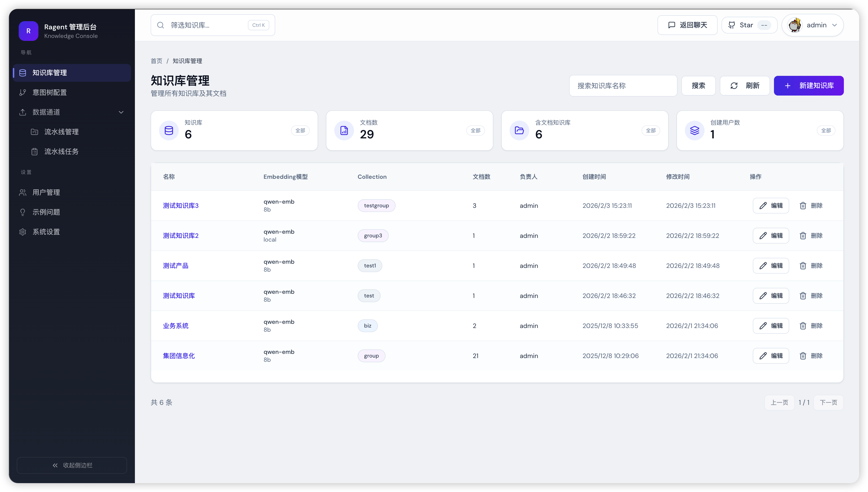Open 系统设置 gear menu item
This screenshot has width=868, height=492.
point(46,232)
